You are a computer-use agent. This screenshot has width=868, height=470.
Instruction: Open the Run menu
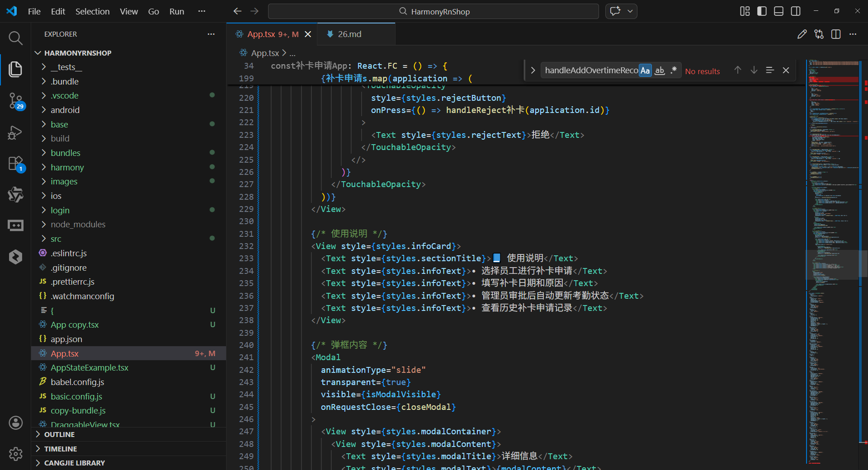[177, 11]
